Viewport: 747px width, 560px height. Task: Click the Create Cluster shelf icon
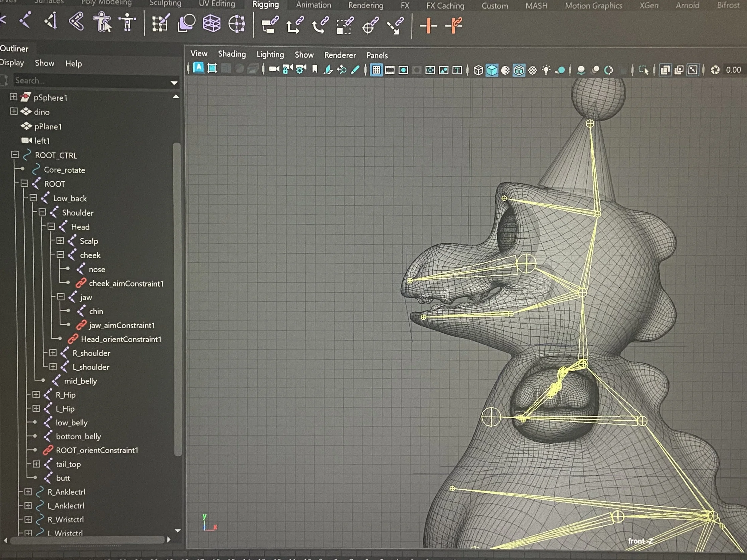(x=237, y=24)
